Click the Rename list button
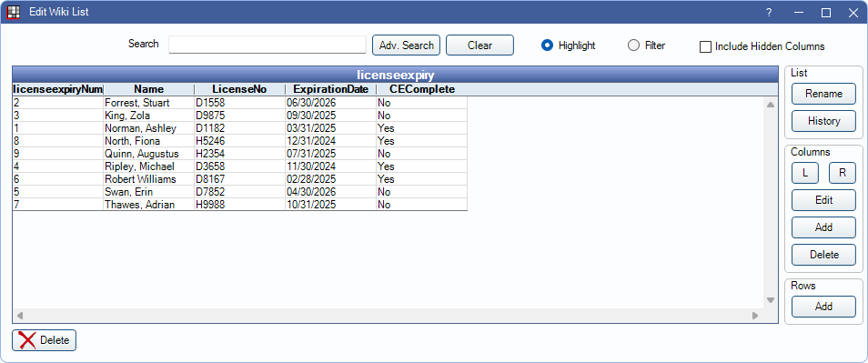The image size is (868, 363). [823, 94]
